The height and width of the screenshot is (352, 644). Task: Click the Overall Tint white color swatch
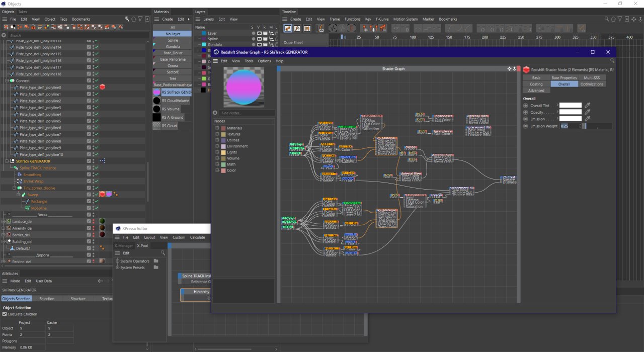[571, 106]
